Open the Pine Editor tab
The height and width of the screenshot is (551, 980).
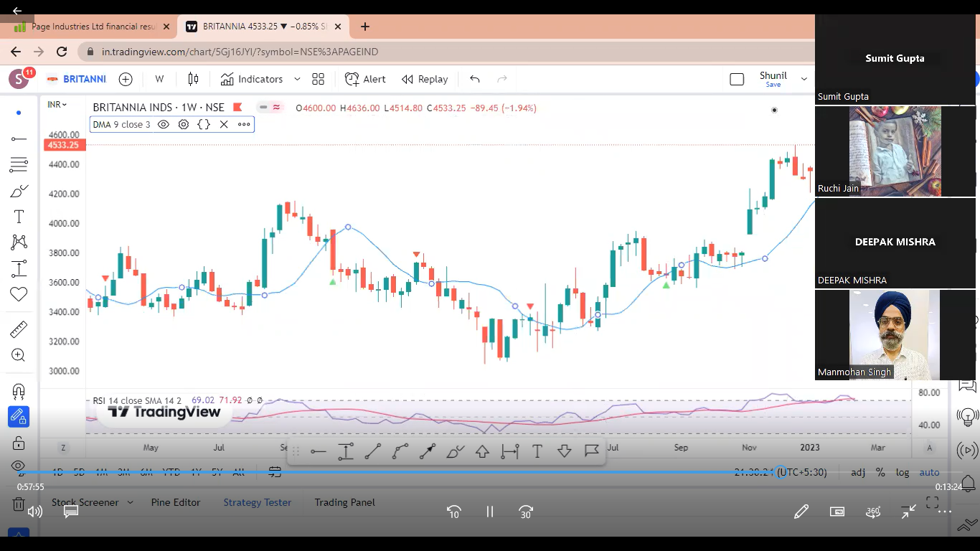pyautogui.click(x=176, y=502)
